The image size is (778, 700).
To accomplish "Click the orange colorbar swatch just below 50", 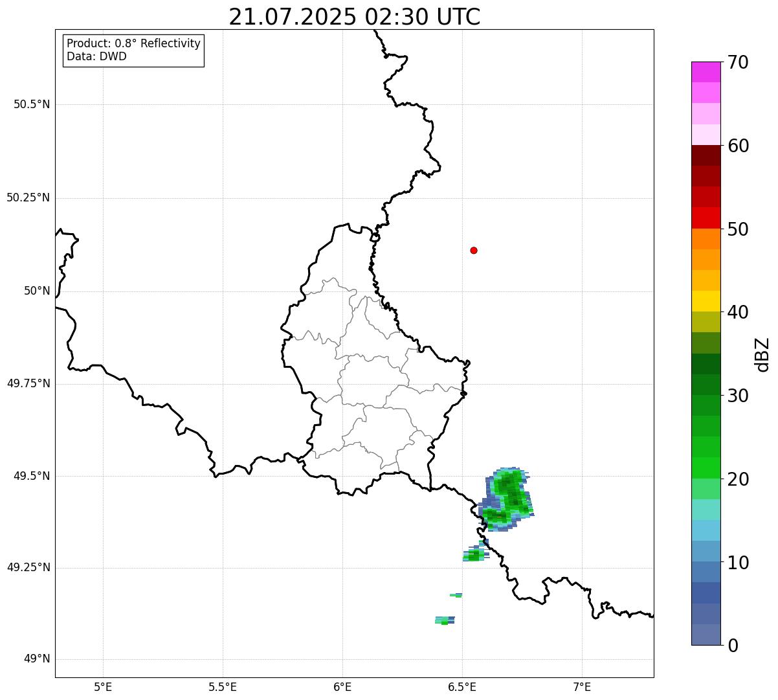I will point(706,239).
